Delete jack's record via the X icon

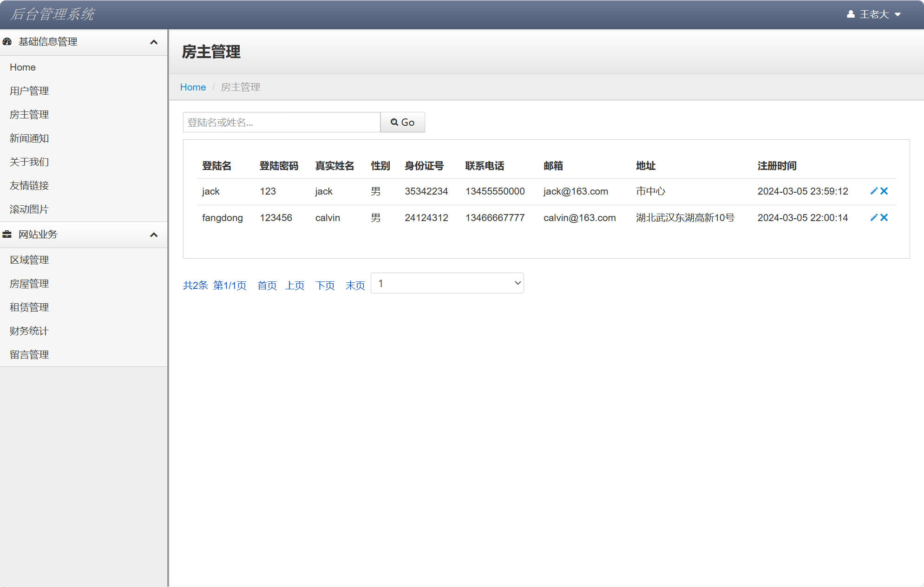pyautogui.click(x=885, y=191)
